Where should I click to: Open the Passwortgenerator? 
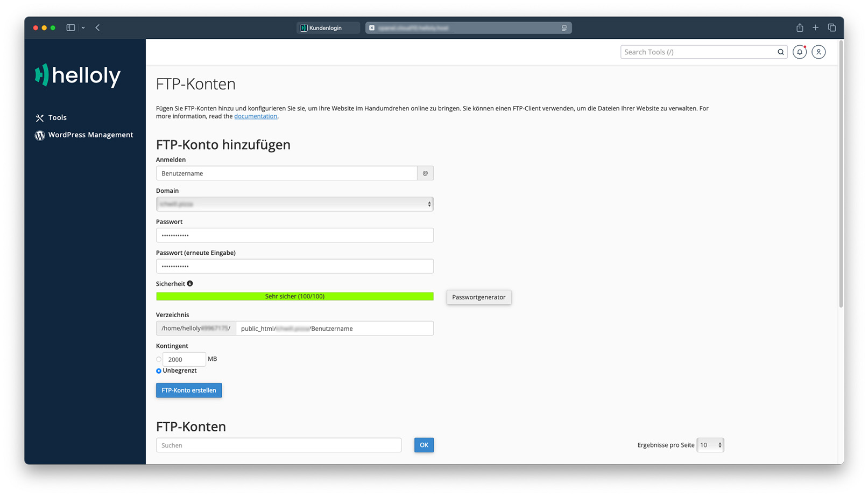[478, 297]
